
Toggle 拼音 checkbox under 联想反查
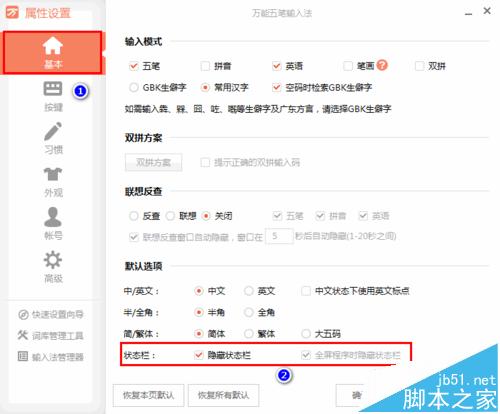pyautogui.click(x=320, y=216)
